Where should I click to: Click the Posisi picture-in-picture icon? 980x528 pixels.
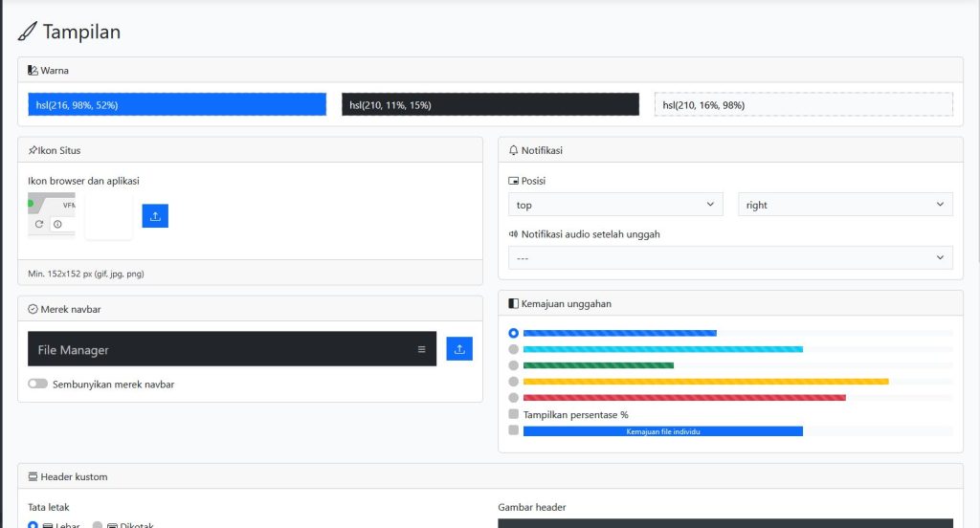point(513,181)
